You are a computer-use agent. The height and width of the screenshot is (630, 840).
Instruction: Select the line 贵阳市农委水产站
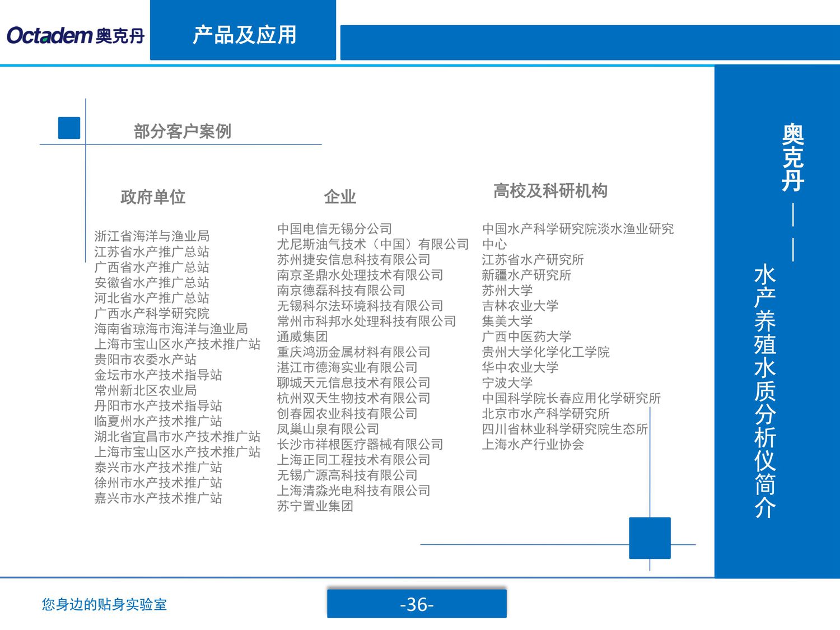(x=146, y=360)
